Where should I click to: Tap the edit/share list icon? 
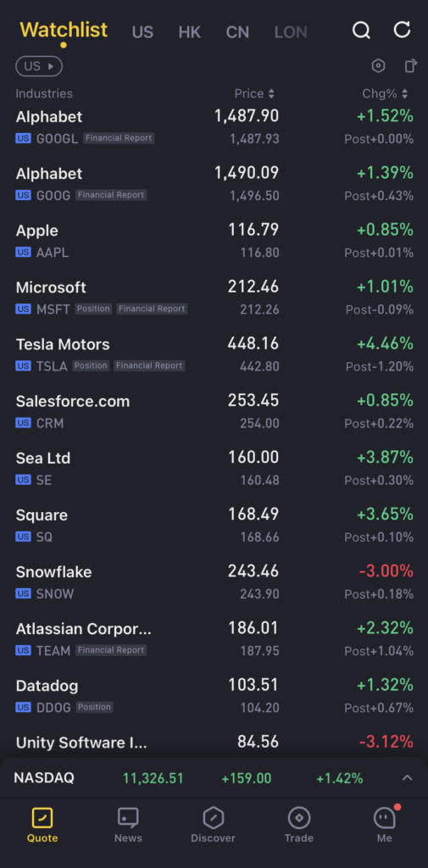click(x=410, y=66)
